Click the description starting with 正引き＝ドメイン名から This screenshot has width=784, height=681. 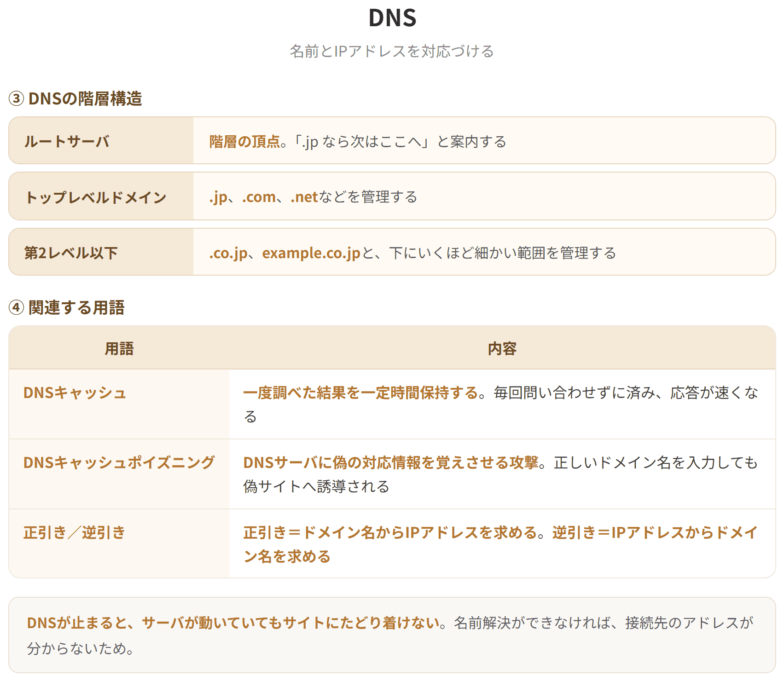click(500, 544)
